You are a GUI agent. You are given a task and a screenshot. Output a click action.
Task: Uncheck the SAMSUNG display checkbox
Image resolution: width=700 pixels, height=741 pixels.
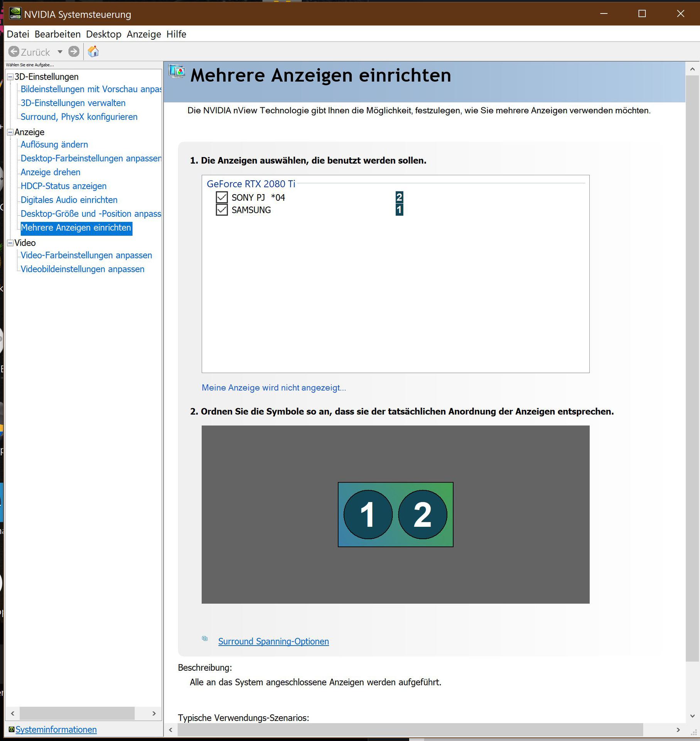pos(222,210)
